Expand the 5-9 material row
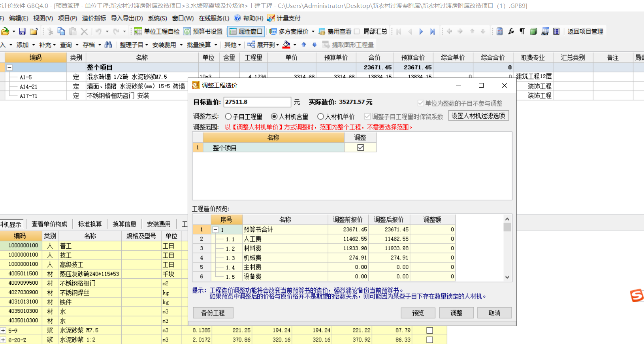The image size is (644, 344). [3, 330]
